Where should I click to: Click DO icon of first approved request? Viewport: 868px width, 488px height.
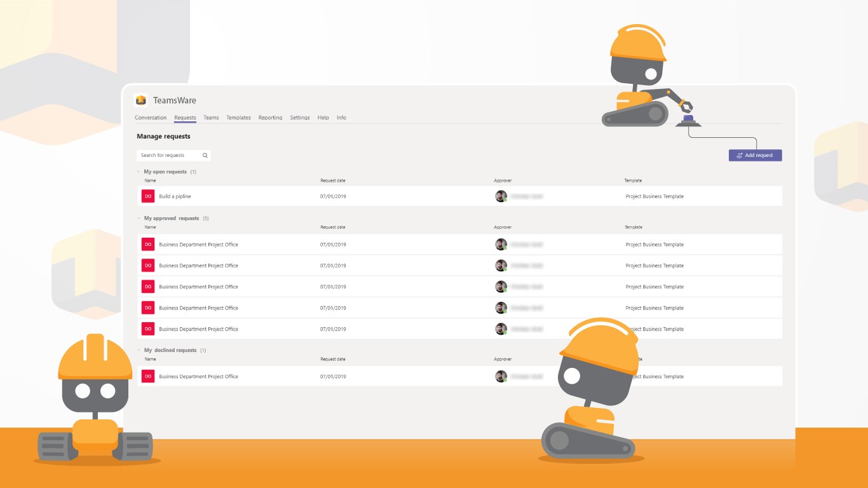[148, 245]
